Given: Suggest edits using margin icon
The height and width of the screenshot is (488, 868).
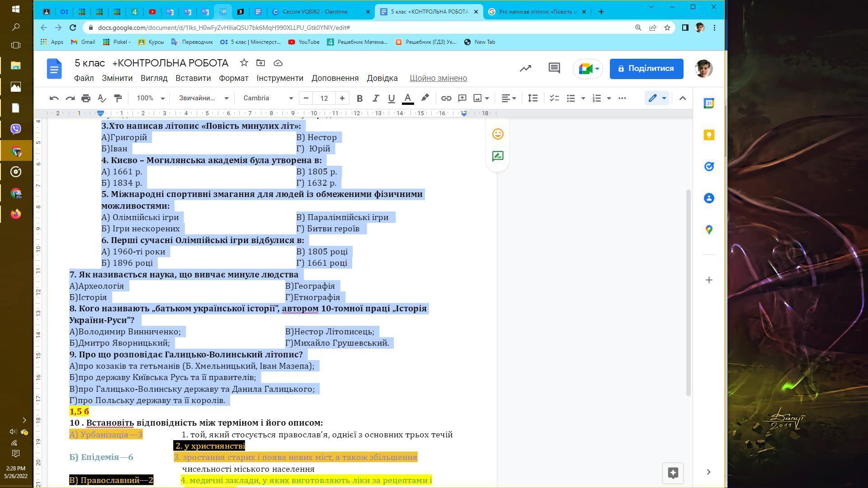Looking at the screenshot, I should (498, 156).
